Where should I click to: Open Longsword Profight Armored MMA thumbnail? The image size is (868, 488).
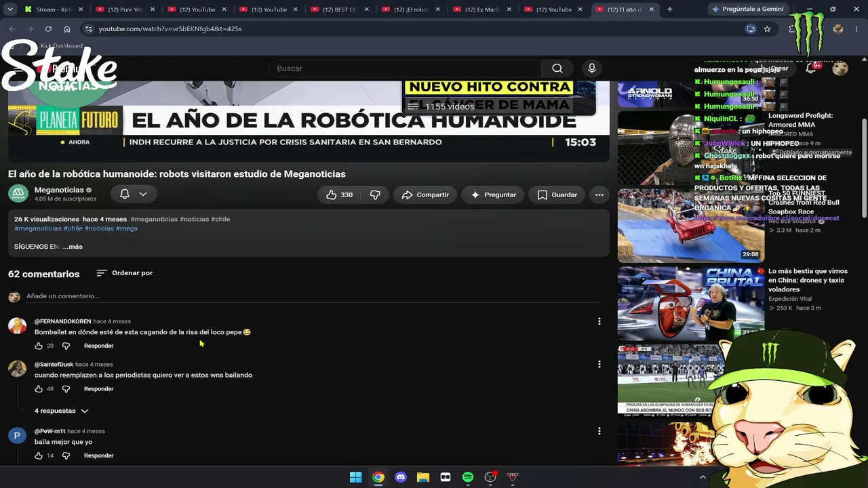coord(690,148)
